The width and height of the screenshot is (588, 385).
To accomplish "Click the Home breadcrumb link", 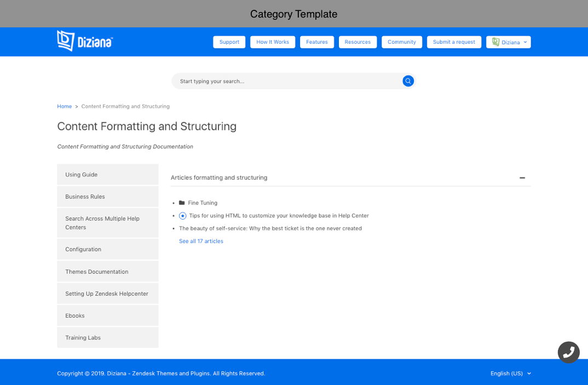I will 64,106.
